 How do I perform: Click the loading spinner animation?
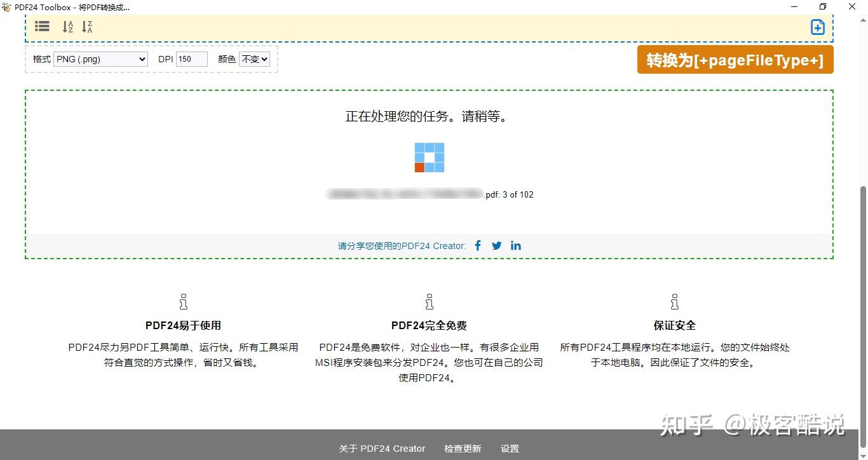tap(429, 157)
